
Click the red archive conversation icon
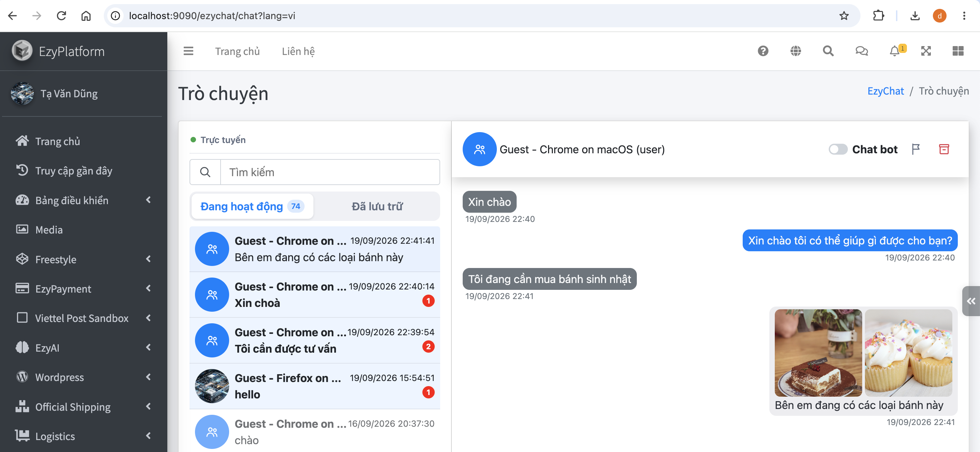click(x=944, y=149)
